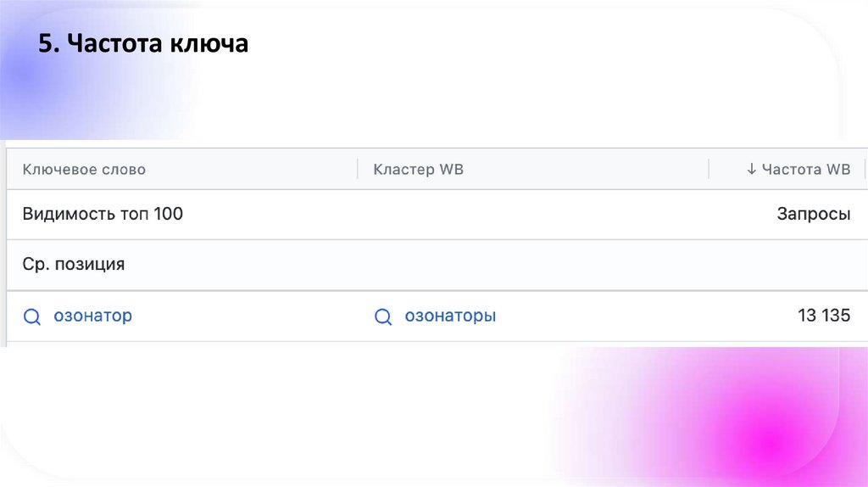Click the frequency value "13 135"

pos(823,316)
